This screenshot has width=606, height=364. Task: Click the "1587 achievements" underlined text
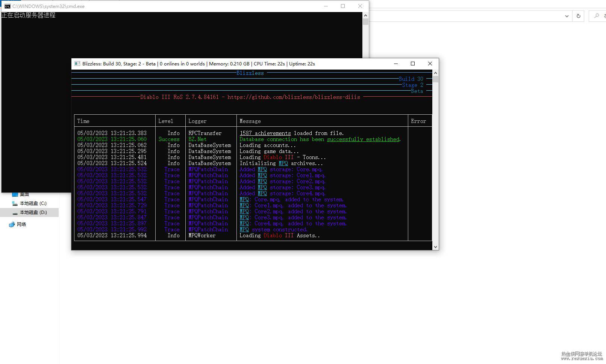pos(265,133)
